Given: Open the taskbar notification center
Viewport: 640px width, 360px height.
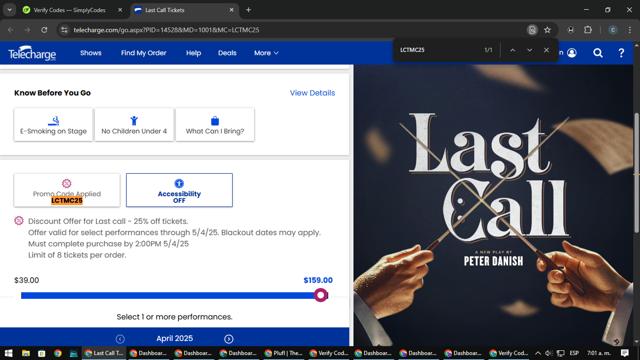Looking at the screenshot, I should pyautogui.click(x=624, y=353).
